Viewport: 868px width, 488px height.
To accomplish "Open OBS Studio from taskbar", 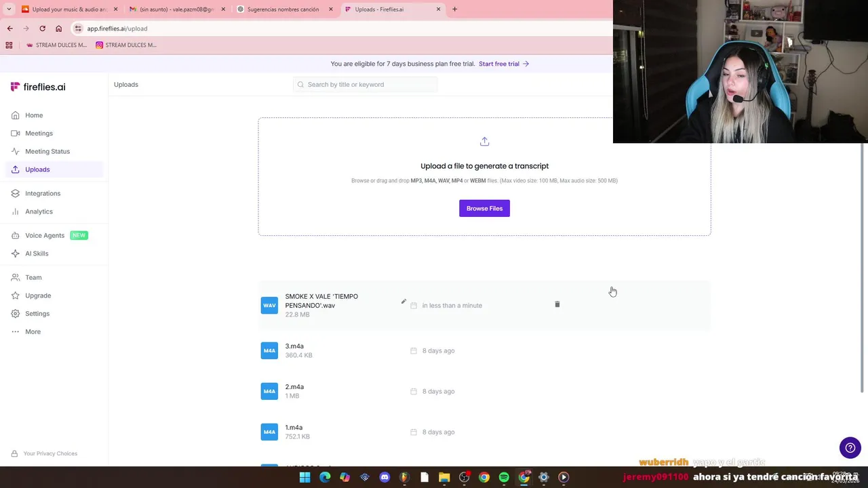I will click(x=464, y=477).
